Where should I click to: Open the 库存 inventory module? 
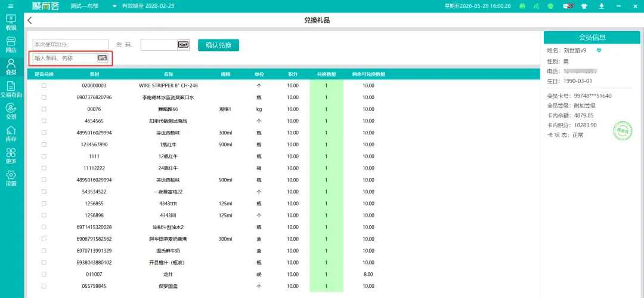(x=11, y=134)
